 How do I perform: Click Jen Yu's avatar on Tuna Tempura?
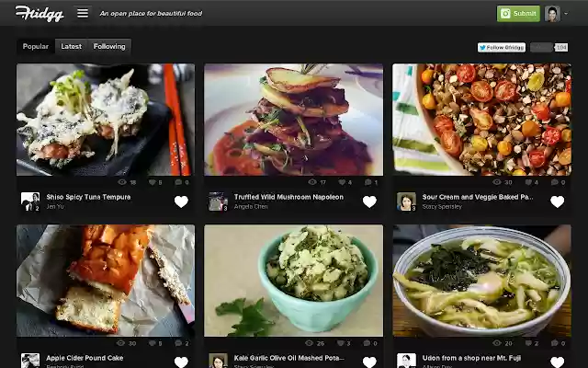click(30, 201)
